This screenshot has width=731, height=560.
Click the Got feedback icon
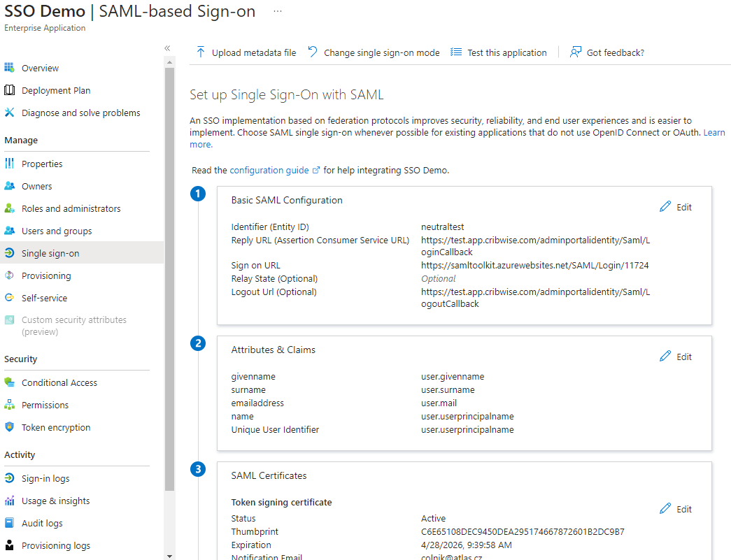[x=576, y=52]
